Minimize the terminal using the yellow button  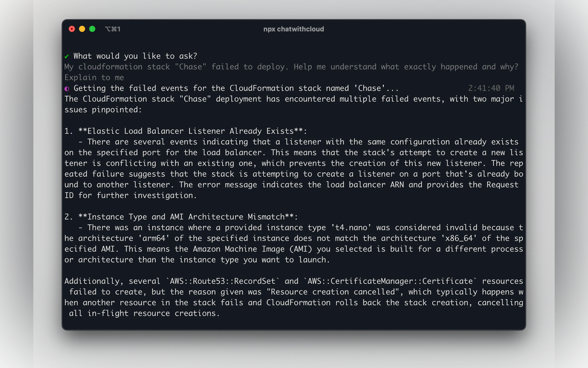[82, 29]
